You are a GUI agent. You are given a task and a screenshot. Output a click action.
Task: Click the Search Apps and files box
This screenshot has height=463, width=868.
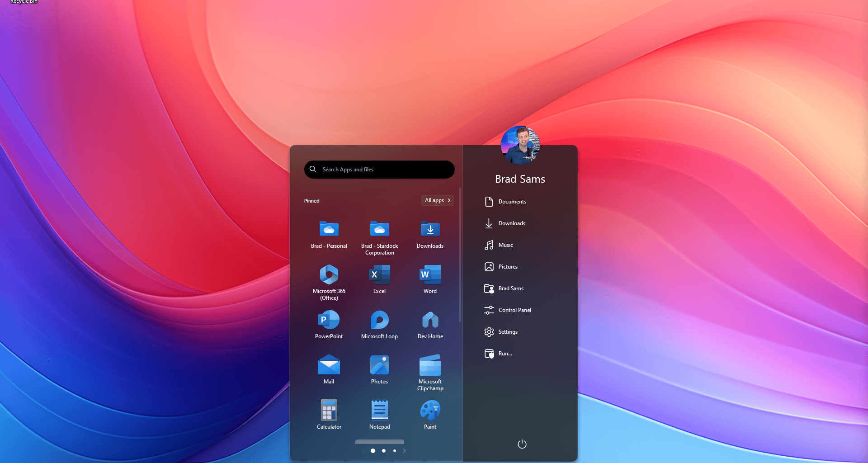(x=384, y=170)
